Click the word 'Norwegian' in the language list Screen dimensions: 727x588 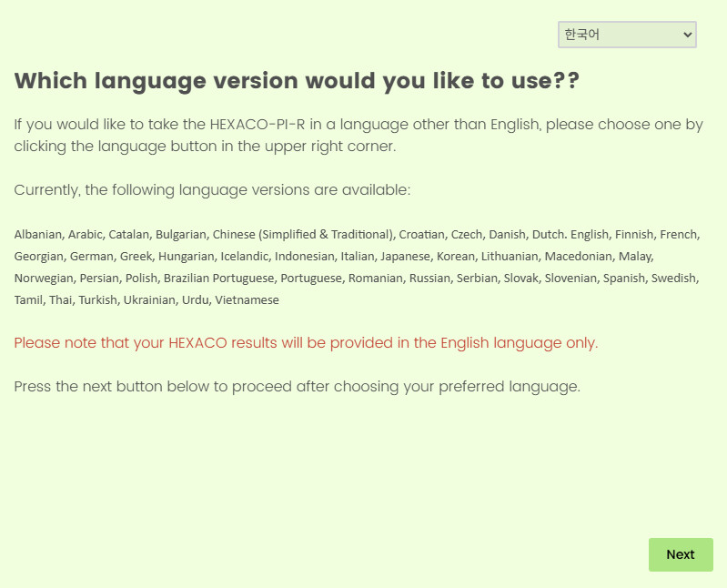coord(44,279)
